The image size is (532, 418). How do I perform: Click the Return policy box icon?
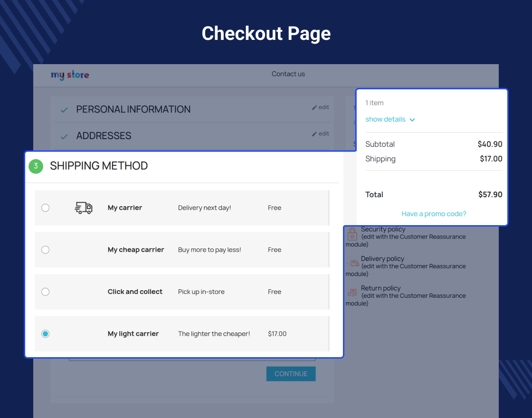[352, 293]
